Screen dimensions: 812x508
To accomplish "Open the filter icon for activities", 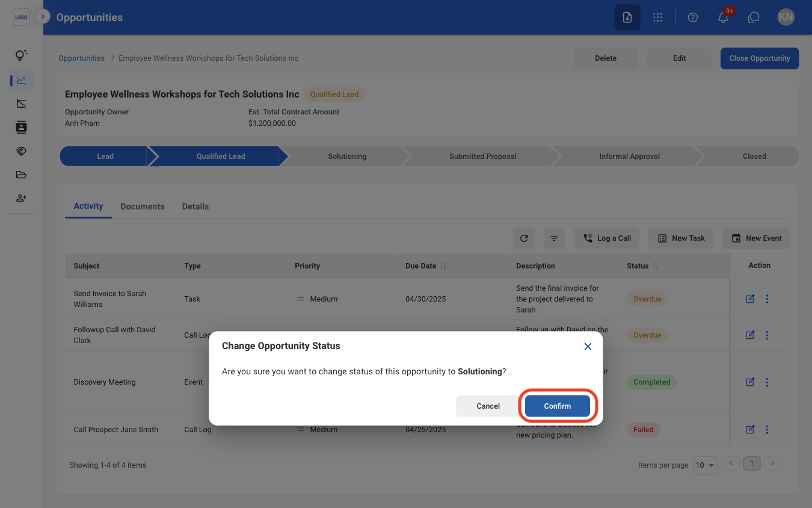I will click(554, 238).
